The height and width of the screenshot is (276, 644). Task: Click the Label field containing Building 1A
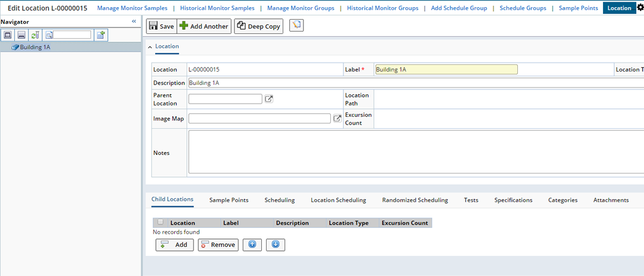tap(446, 70)
